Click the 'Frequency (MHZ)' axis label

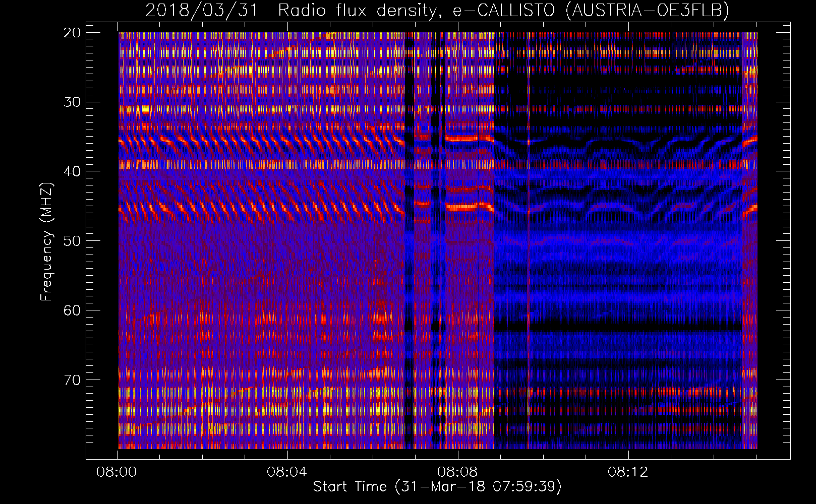click(x=46, y=242)
